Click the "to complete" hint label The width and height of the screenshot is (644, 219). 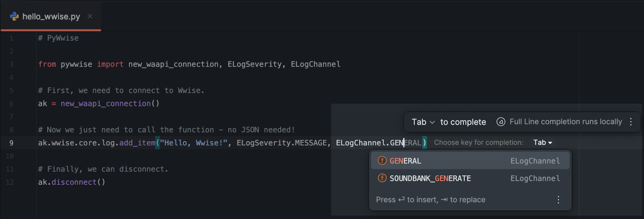(x=463, y=122)
